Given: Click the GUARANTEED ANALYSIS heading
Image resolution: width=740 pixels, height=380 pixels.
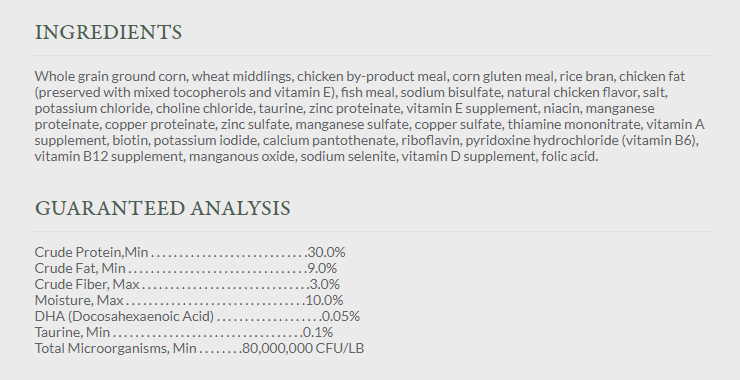Looking at the screenshot, I should pyautogui.click(x=163, y=209).
